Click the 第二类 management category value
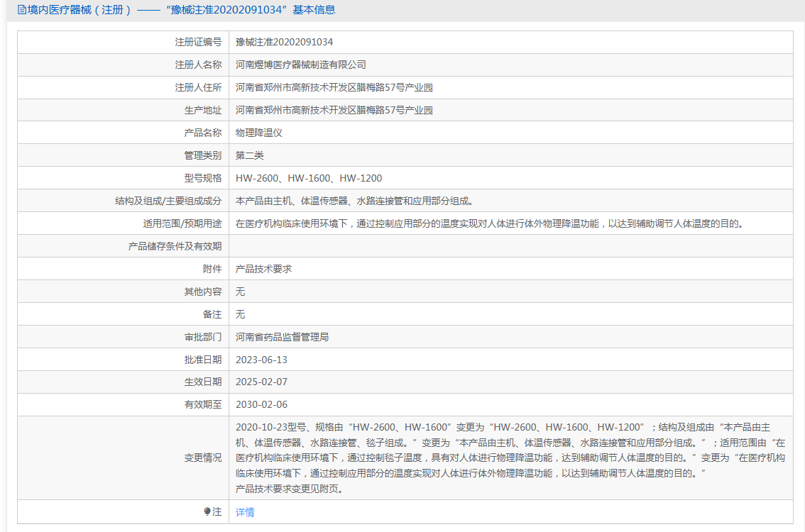Viewport: 805px width, 532px height. (x=249, y=155)
